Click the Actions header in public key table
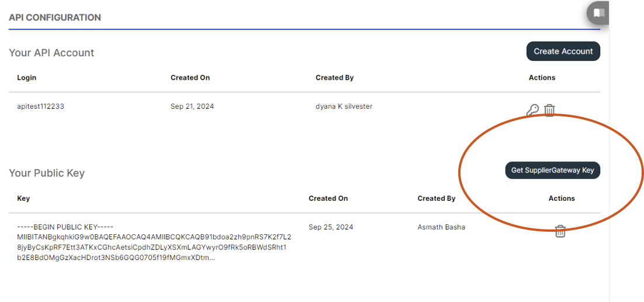 click(562, 198)
